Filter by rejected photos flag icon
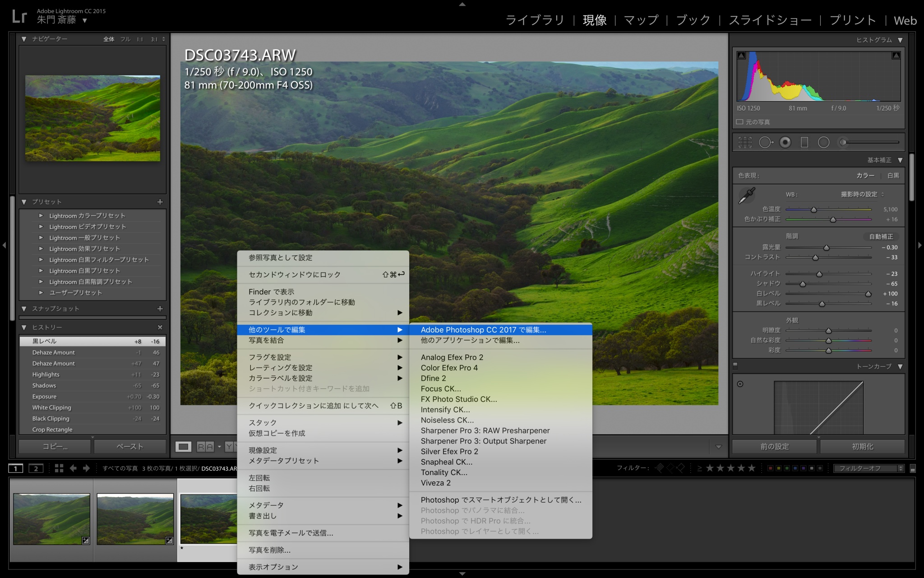The image size is (924, 578). [680, 468]
